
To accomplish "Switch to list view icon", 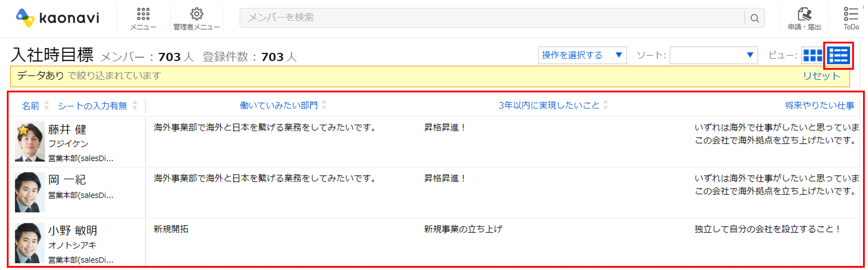I will 838,55.
